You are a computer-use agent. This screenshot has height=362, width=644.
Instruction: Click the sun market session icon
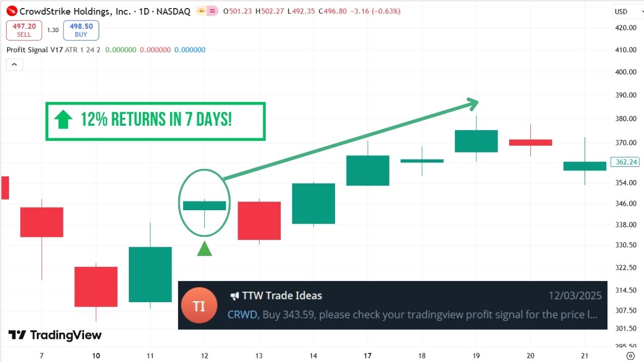pyautogui.click(x=201, y=11)
